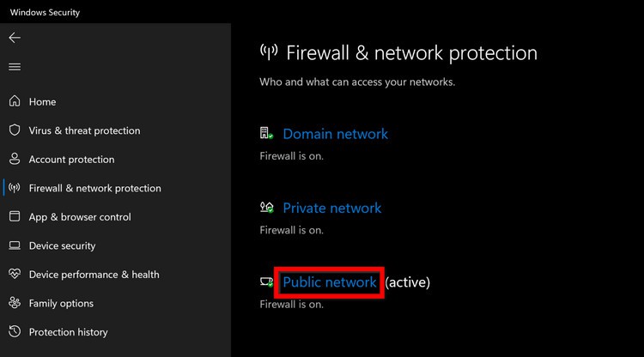Open the Private network link
This screenshot has height=357, width=644.
pos(331,208)
